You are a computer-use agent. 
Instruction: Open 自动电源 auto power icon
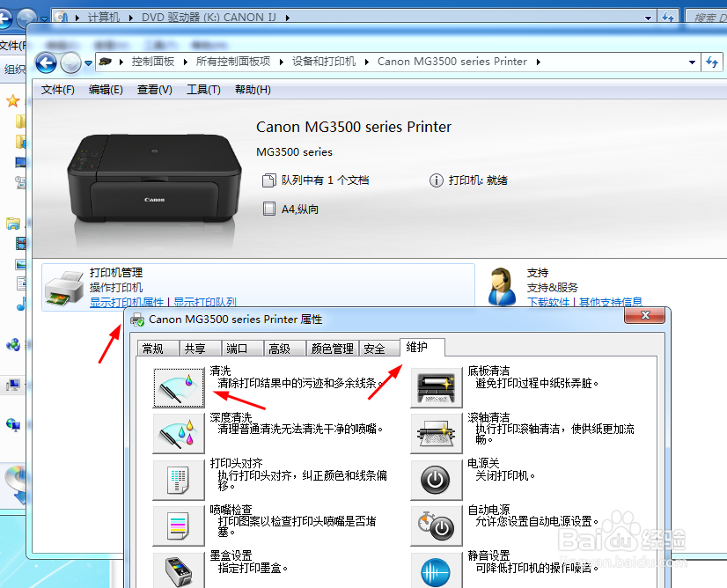tap(437, 526)
